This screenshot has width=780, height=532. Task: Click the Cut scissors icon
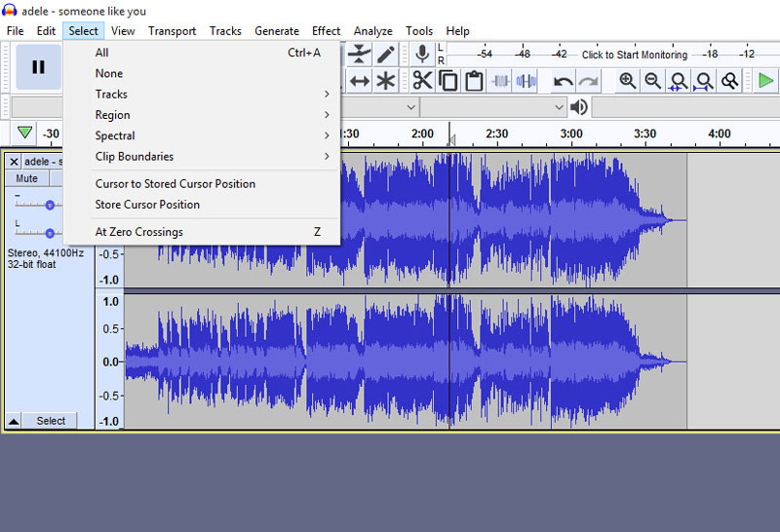[x=422, y=81]
